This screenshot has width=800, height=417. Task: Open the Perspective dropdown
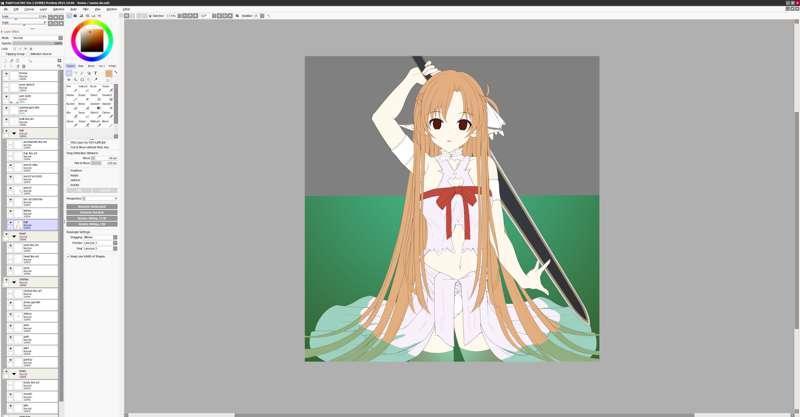point(100,198)
